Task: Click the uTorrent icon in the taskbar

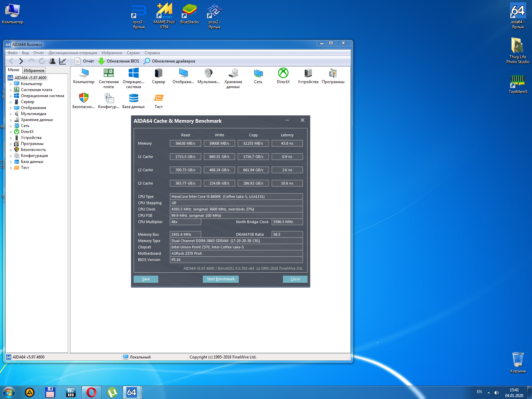Action: (x=112, y=392)
